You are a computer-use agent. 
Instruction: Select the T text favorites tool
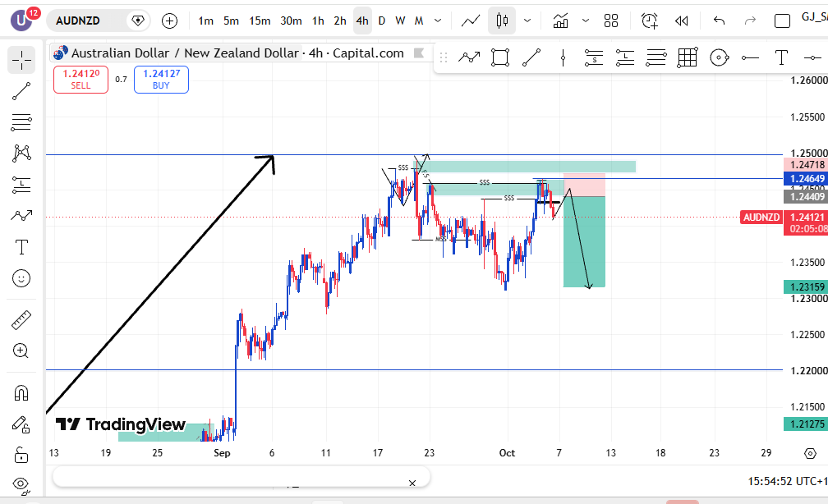click(x=781, y=57)
